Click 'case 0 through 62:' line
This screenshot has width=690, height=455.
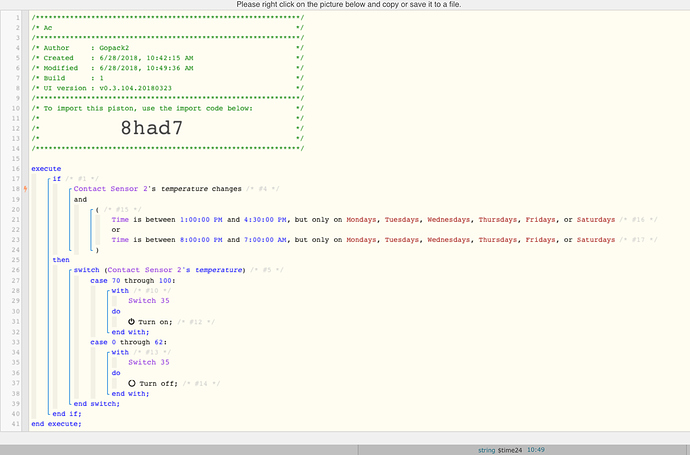point(128,342)
